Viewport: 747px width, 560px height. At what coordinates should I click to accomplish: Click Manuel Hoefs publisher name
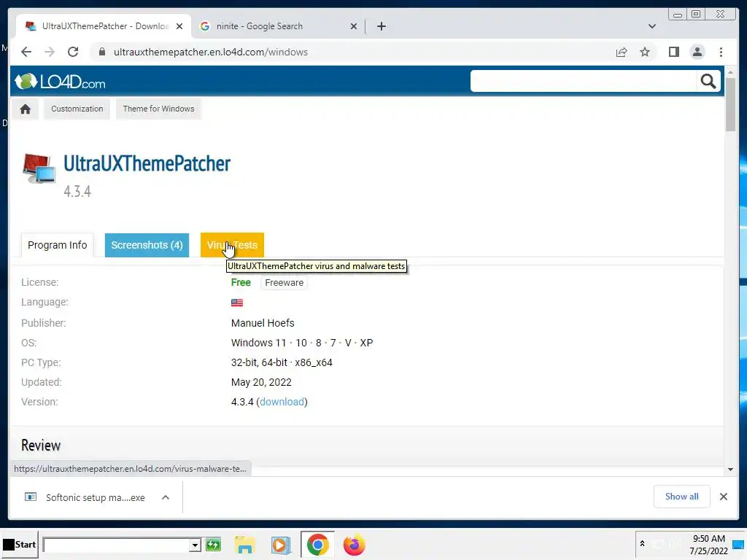(263, 323)
